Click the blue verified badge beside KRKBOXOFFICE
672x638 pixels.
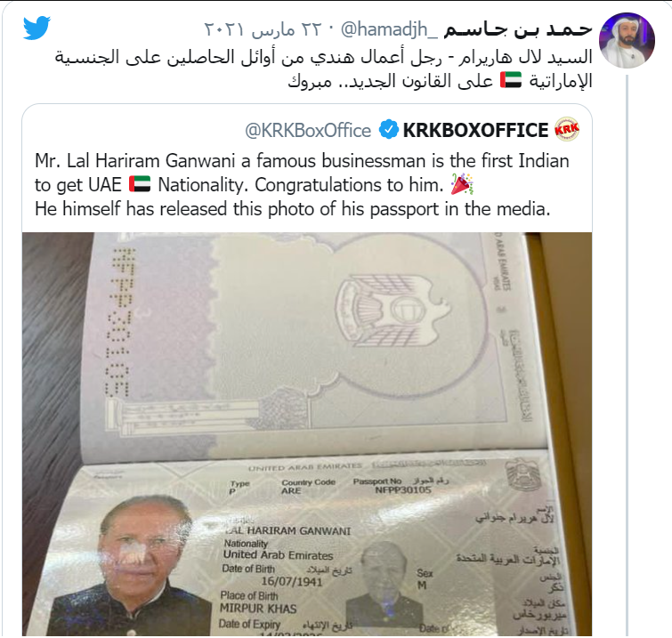pyautogui.click(x=389, y=129)
